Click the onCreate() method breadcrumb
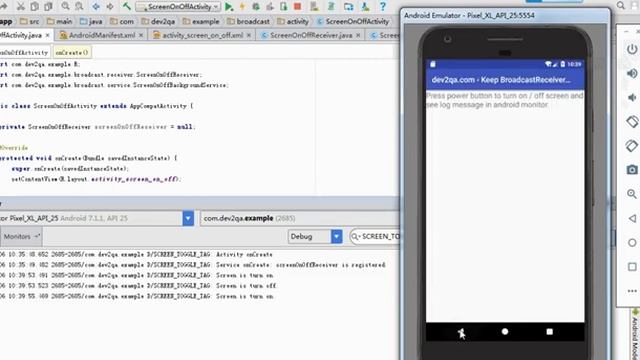The height and width of the screenshot is (360, 640). tap(72, 52)
